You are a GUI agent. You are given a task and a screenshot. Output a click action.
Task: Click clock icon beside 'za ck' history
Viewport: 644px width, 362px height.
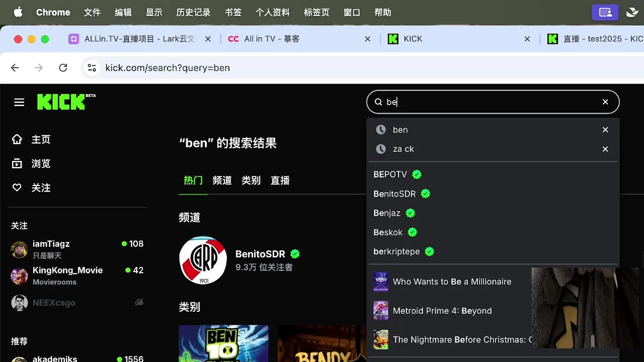381,149
